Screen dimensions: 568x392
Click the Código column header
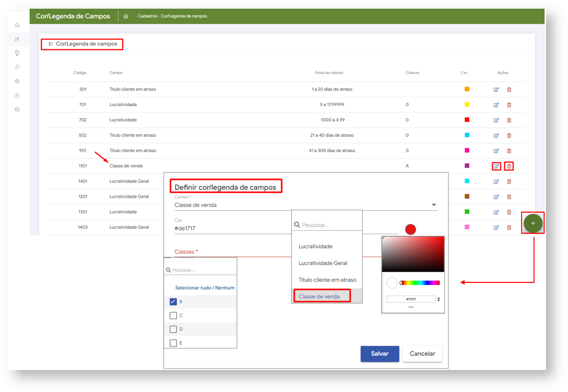80,73
